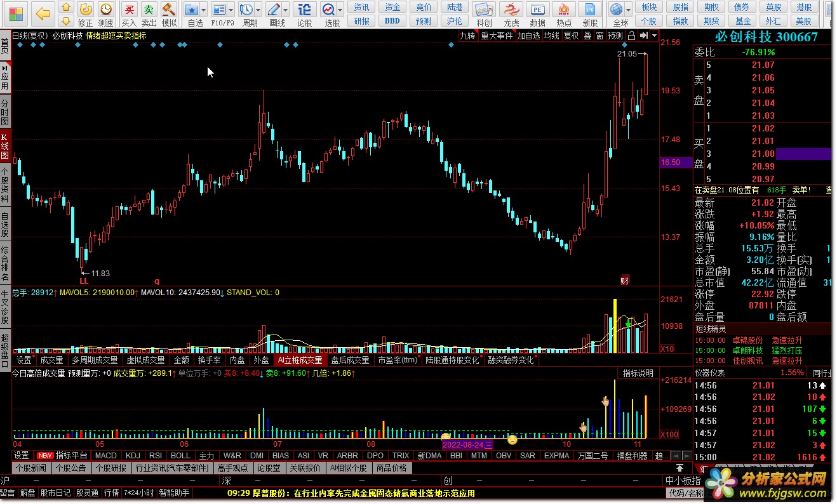Open the chart options dropdown arrow
Viewport: 837px width, 504px height.
pos(654,36)
